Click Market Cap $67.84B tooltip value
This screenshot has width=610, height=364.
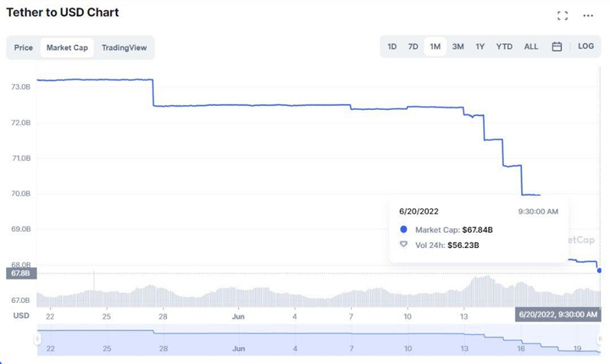477,230
